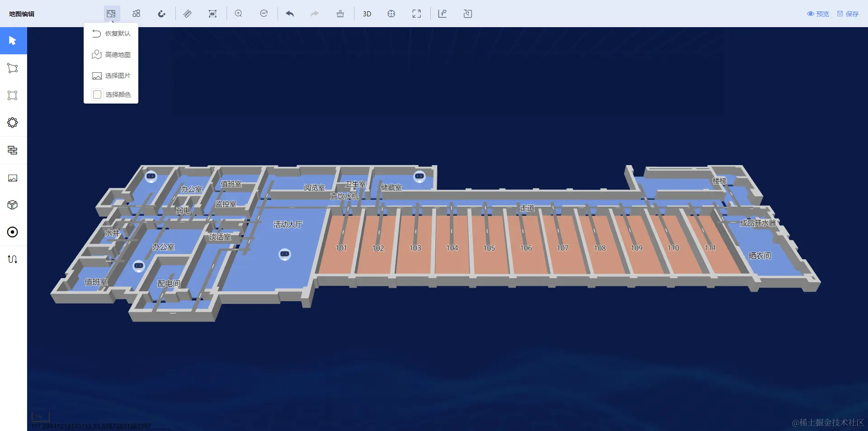Click the 180° rotate view icon
Image resolution: width=868 pixels, height=431 pixels.
click(264, 14)
